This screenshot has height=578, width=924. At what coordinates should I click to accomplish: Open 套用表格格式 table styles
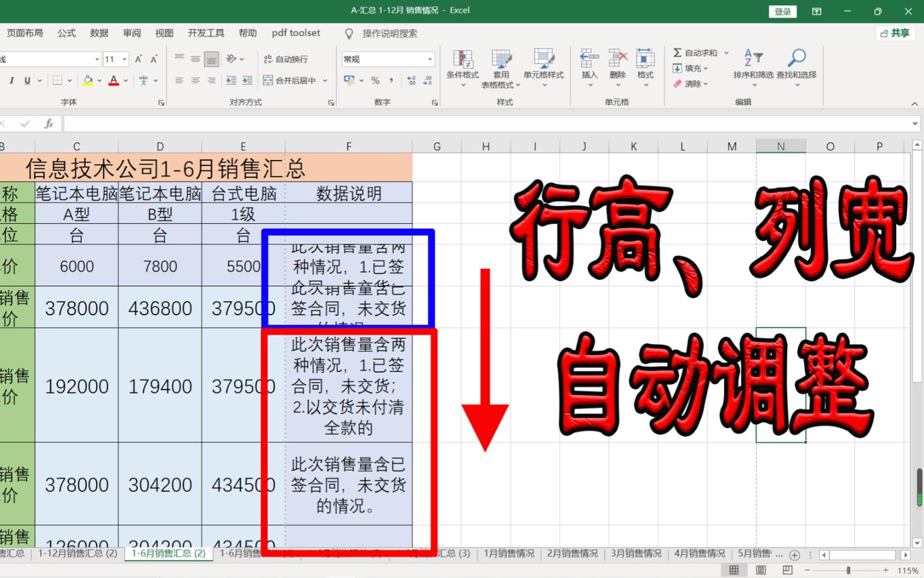tap(501, 69)
